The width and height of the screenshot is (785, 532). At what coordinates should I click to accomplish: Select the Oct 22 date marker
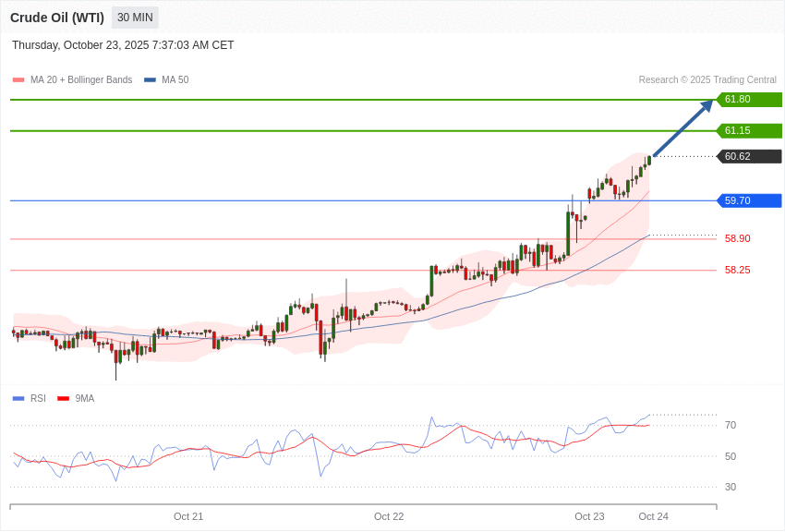[x=389, y=516]
